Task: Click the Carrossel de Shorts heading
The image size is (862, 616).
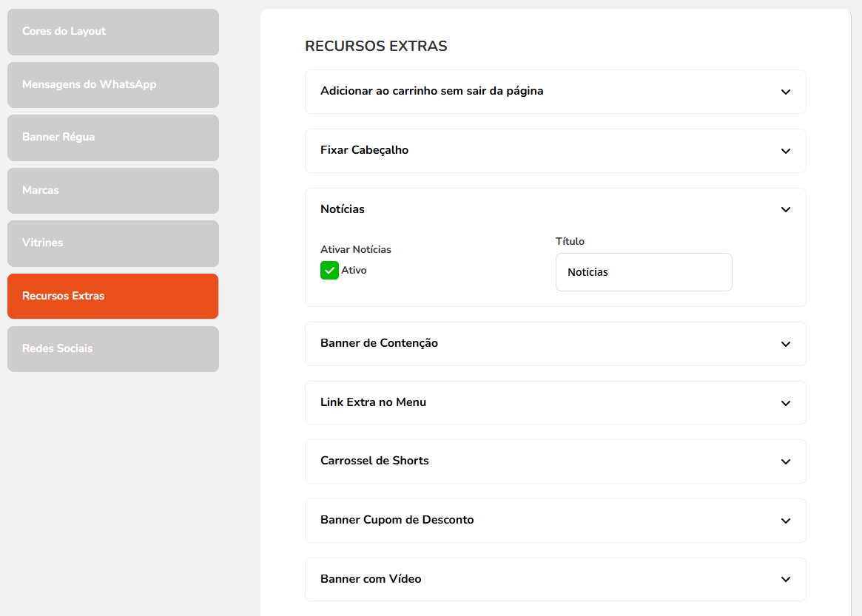Action: tap(374, 461)
